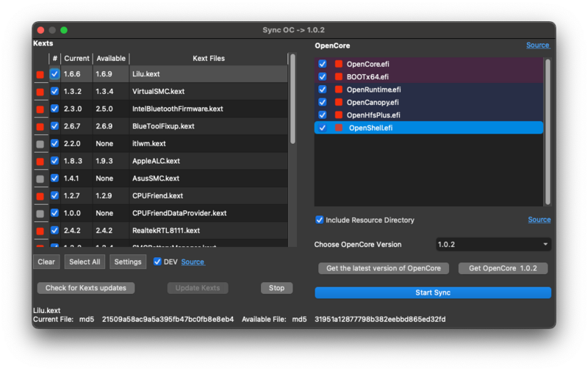The height and width of the screenshot is (371, 588).
Task: Click the Current column header
Action: tap(76, 59)
